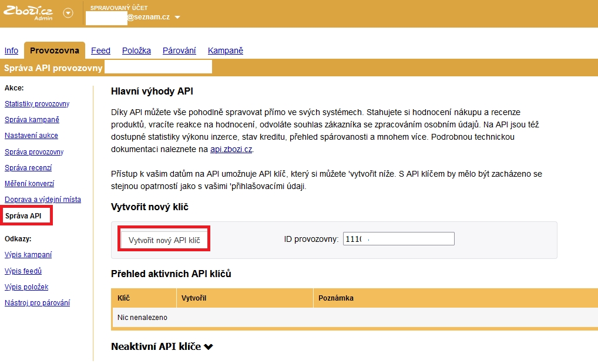
Task: Go to Správa kampaně
Action: pyautogui.click(x=32, y=120)
